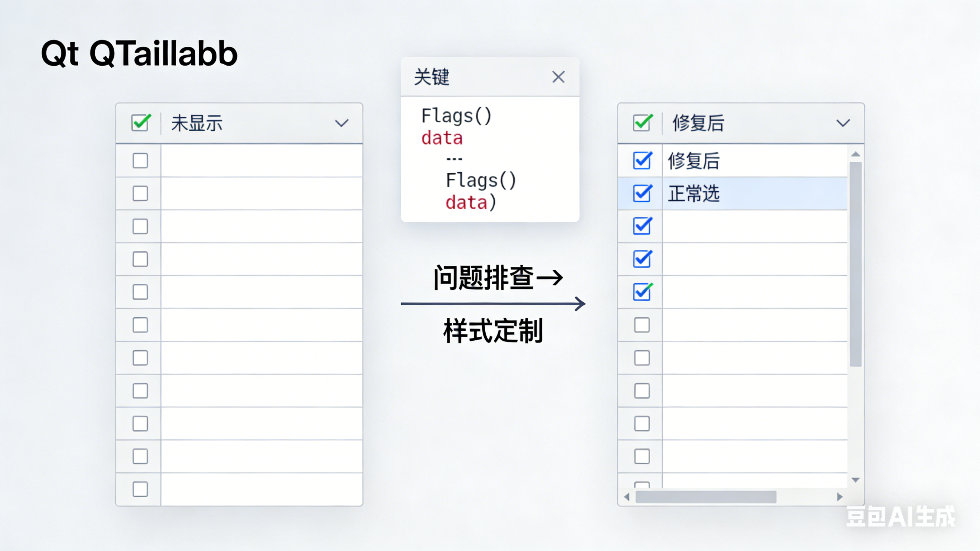Click the vertical scrollbar thumb
The height and width of the screenshot is (551, 980).
click(855, 265)
